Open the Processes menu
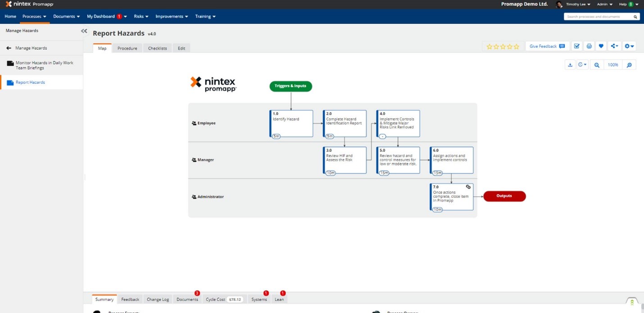Image resolution: width=644 pixels, height=313 pixels. click(x=34, y=16)
